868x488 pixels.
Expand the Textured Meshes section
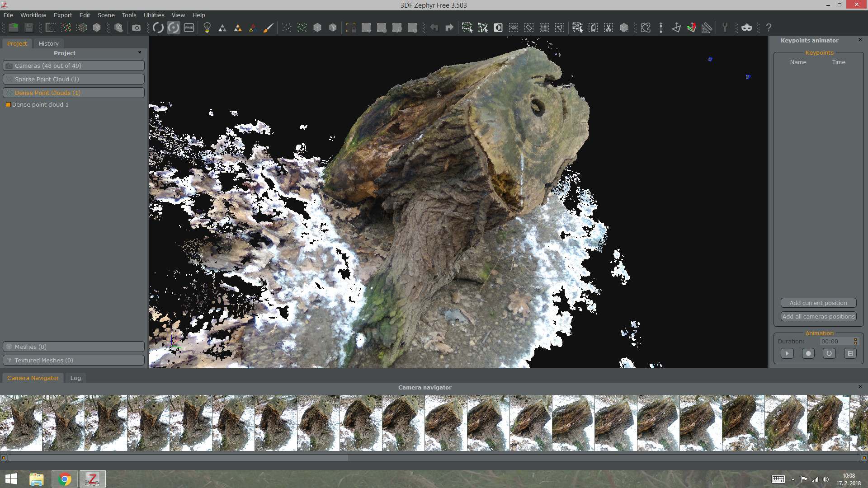[x=74, y=360]
